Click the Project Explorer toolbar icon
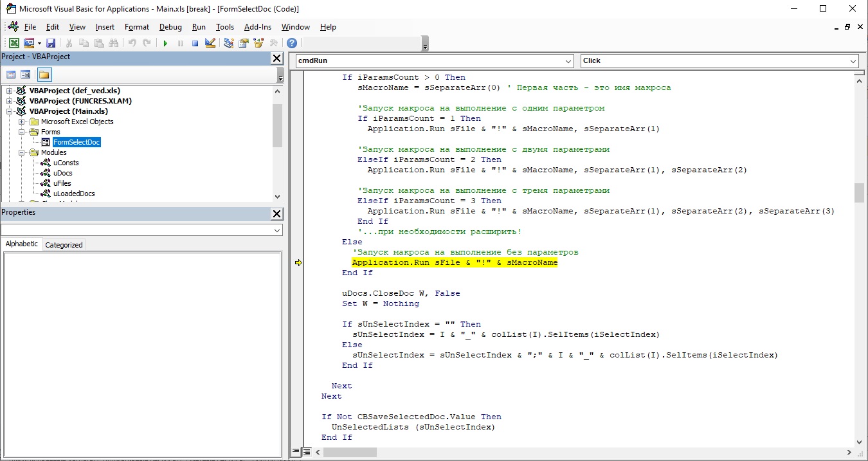Viewport: 868px width, 461px height. 229,43
